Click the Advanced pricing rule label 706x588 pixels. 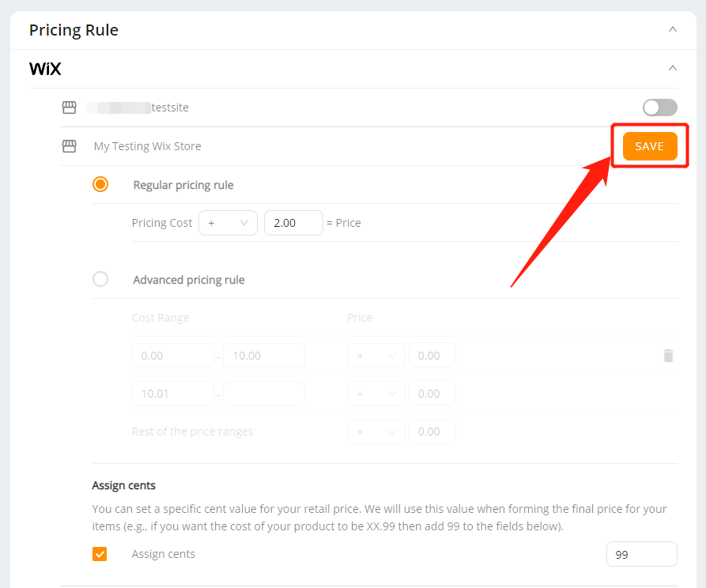(x=189, y=280)
